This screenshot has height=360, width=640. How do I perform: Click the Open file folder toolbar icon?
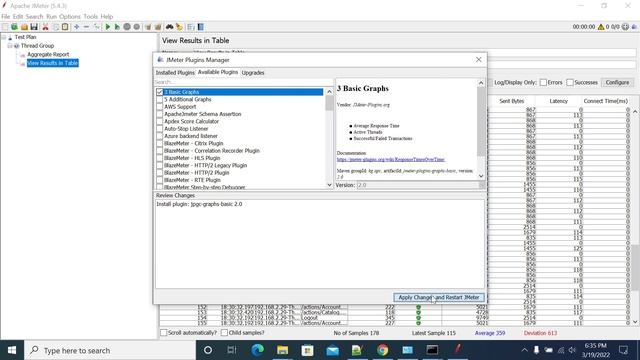pyautogui.click(x=24, y=27)
